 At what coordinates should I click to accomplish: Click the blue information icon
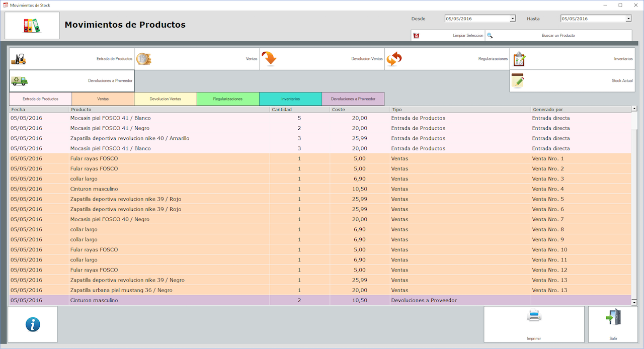[x=33, y=324]
